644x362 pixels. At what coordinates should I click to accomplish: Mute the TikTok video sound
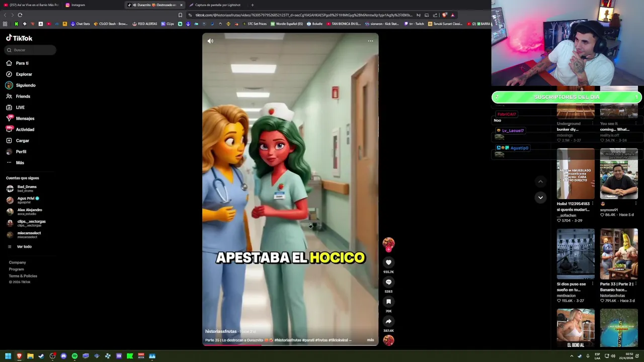(210, 41)
